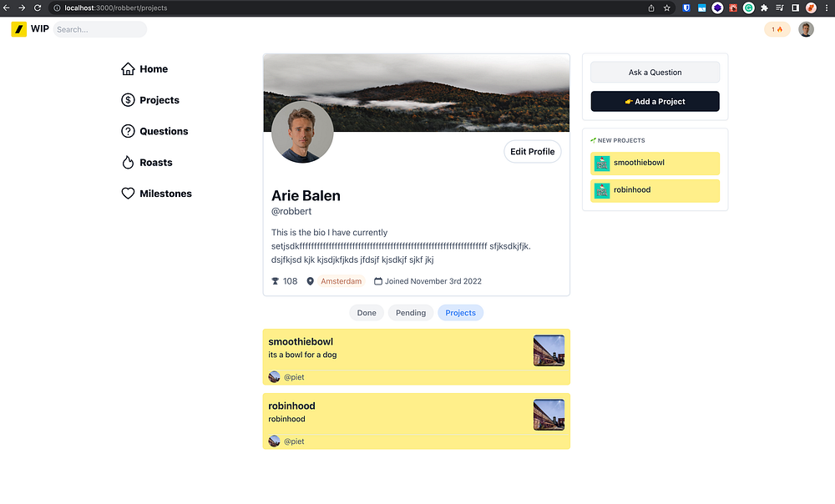Click the streak fire badge showing 1
Viewport: 835px width, 504px height.
coord(777,29)
